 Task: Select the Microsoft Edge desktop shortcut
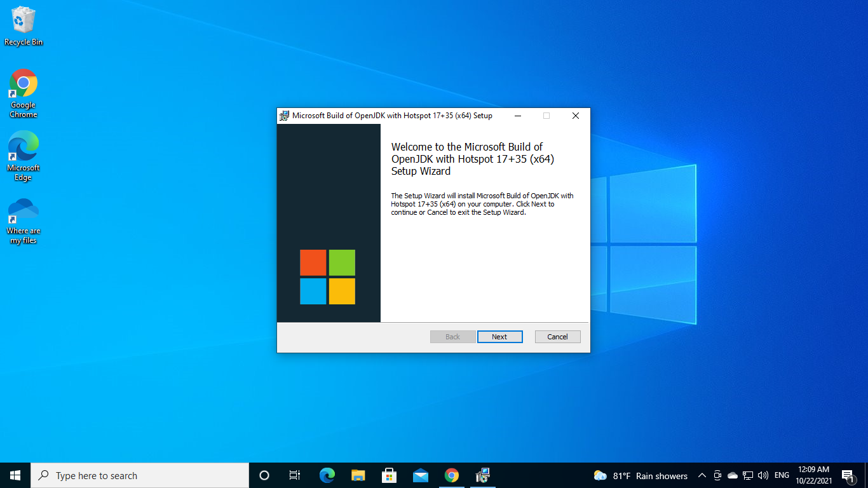(x=24, y=156)
